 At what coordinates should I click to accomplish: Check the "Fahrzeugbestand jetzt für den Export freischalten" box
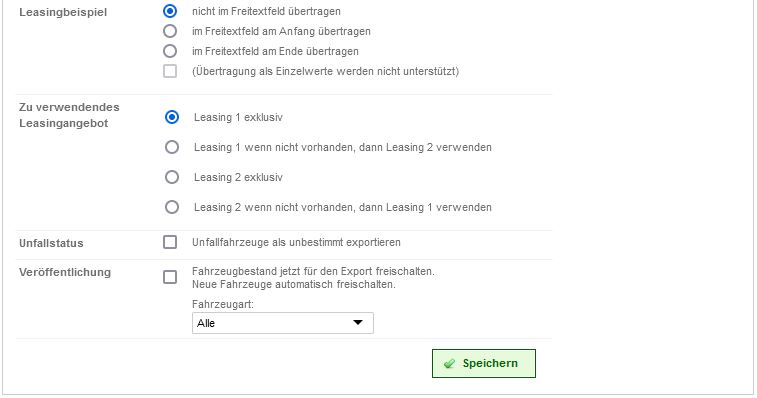pos(170,277)
